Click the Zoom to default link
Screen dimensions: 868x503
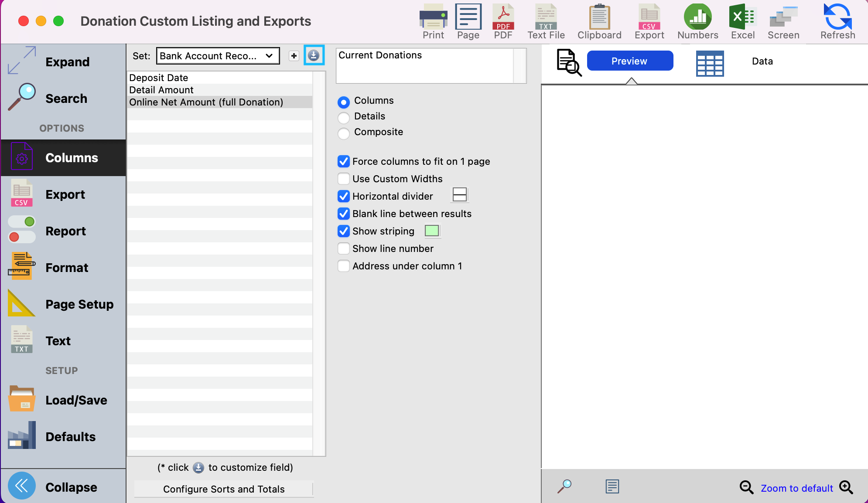(796, 488)
